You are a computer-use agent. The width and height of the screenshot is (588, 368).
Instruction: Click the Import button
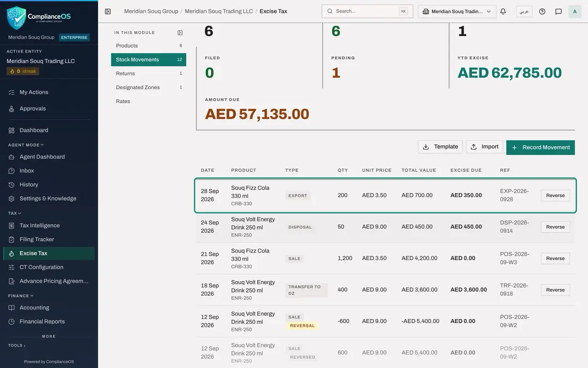pos(484,147)
